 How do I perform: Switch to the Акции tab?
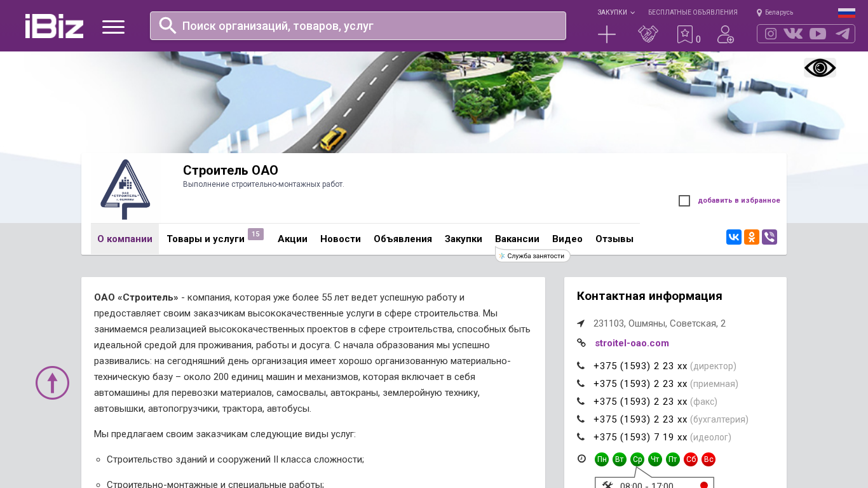[292, 239]
